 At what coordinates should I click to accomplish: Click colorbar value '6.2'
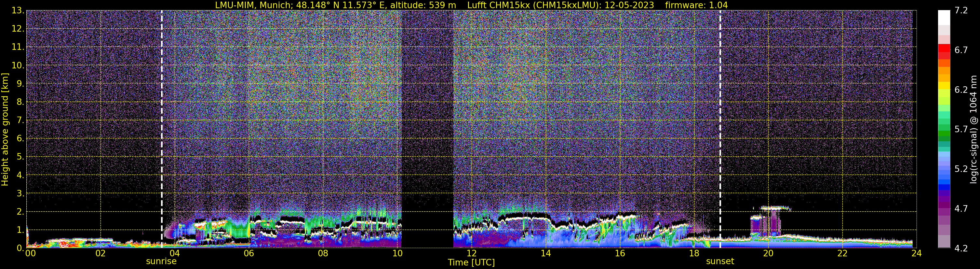pyautogui.click(x=961, y=90)
